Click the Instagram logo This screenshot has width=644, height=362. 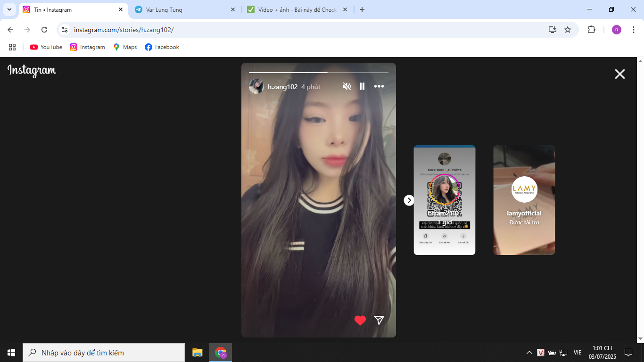tap(32, 71)
